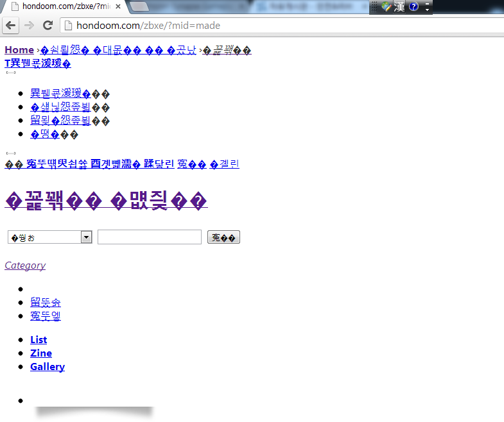Open the second link in the first bulleted list
The image size is (504, 422).
pyautogui.click(x=60, y=107)
